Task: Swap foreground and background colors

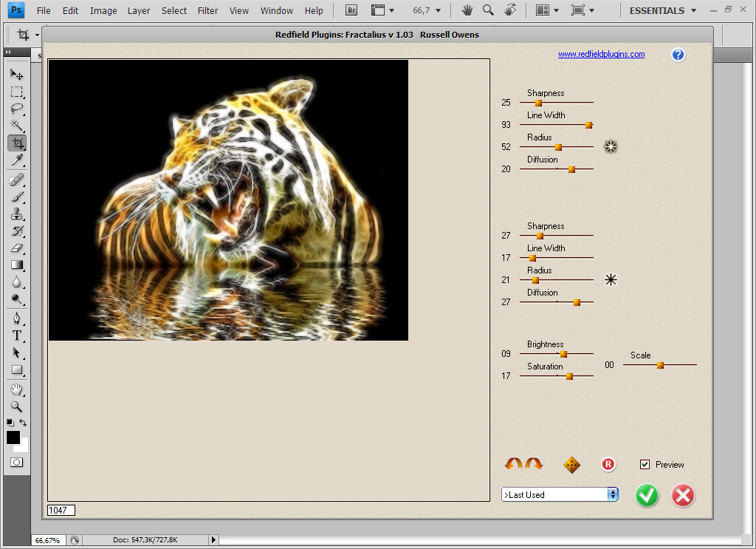Action: tap(23, 423)
